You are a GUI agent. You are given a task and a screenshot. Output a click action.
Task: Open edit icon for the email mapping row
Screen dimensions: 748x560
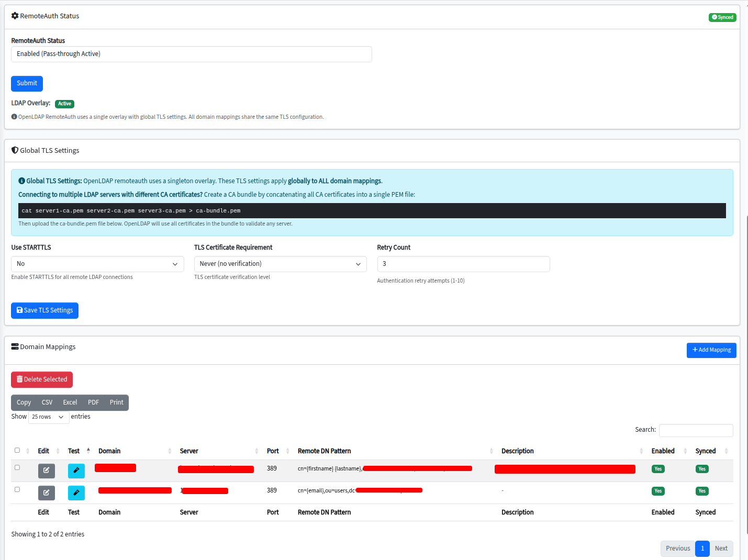coord(46,492)
